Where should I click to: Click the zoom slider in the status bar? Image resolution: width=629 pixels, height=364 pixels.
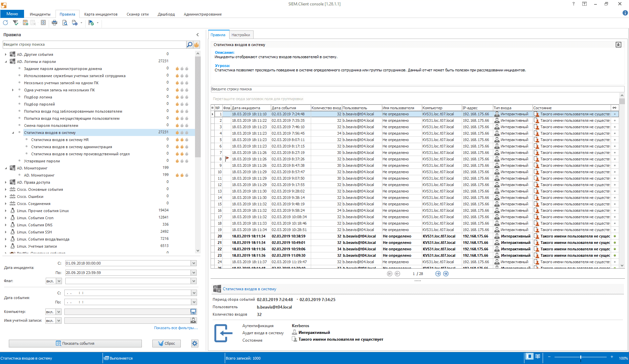(580, 357)
